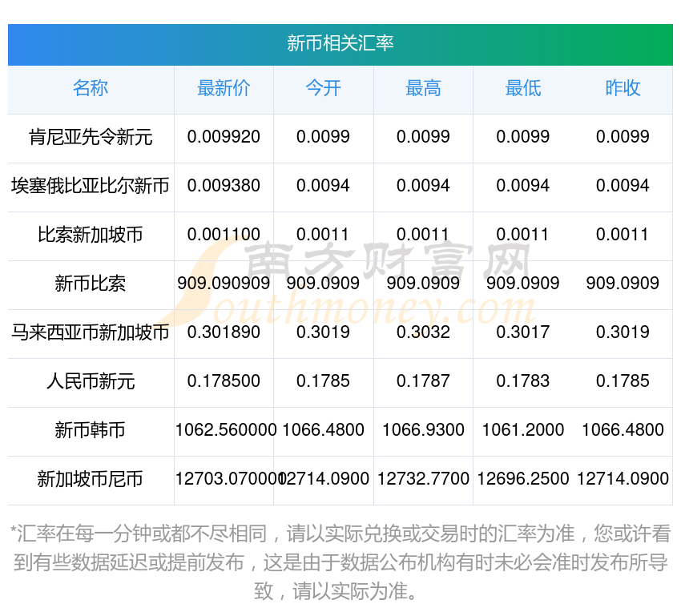Screen dimensions: 681x616
Task: Click the table title 新币相关汇率
Action: (340, 43)
